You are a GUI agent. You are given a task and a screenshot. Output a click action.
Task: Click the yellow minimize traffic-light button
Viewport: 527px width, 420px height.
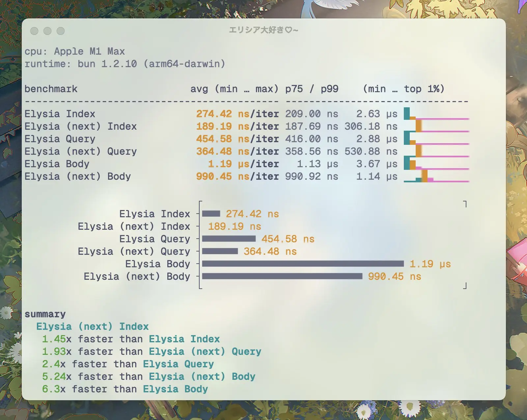pyautogui.click(x=47, y=31)
